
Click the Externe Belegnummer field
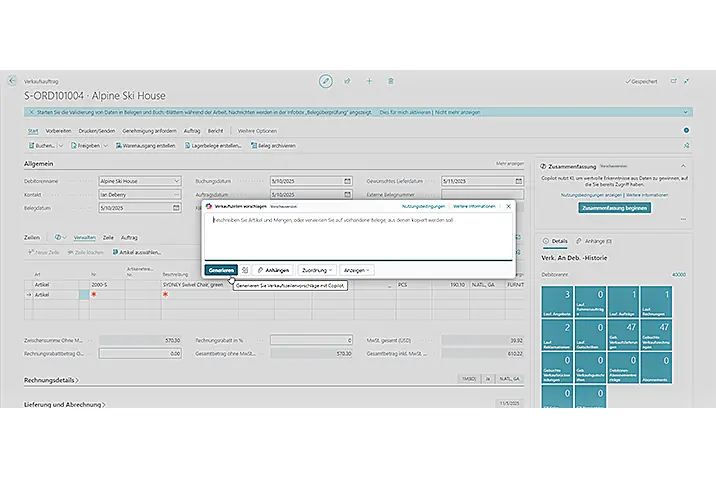482,194
